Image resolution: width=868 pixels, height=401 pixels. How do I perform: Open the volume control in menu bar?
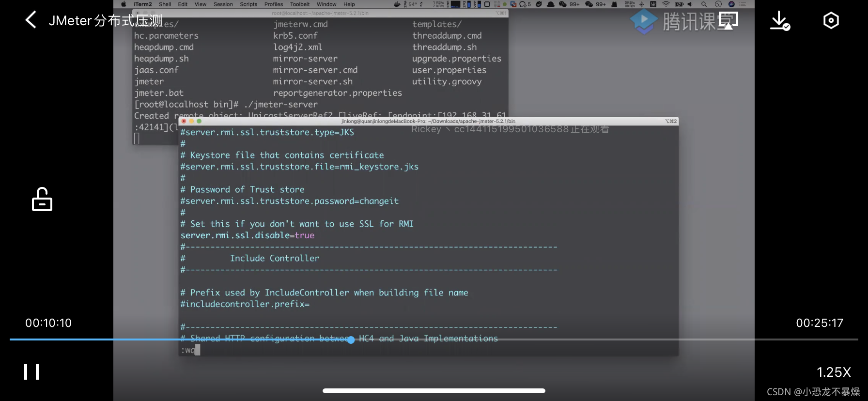(690, 4)
